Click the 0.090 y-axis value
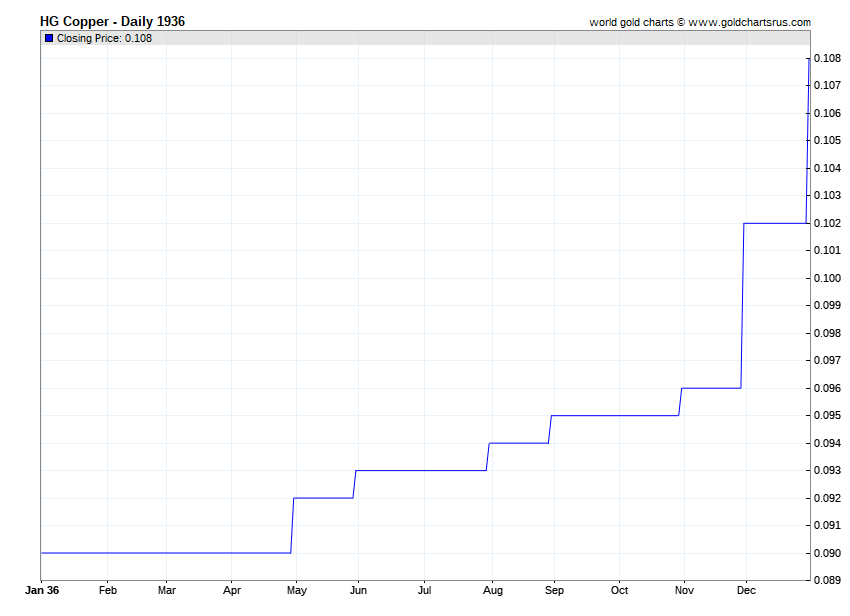Image resolution: width=850 pixels, height=616 pixels. point(827,553)
